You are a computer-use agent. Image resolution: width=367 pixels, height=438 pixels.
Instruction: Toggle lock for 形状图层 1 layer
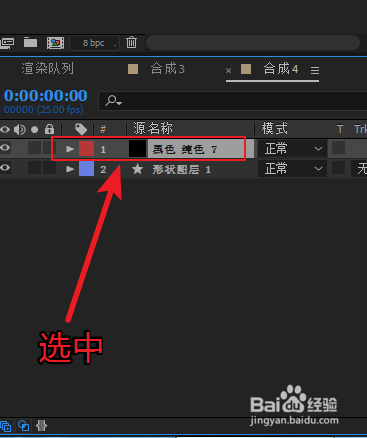point(49,168)
